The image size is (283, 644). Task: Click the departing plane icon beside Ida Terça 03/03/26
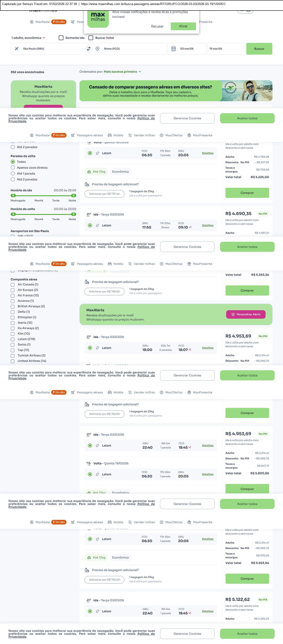pyautogui.click(x=89, y=214)
